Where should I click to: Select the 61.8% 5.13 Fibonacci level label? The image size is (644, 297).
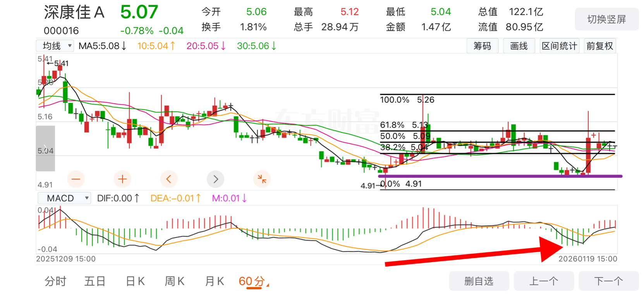(404, 125)
